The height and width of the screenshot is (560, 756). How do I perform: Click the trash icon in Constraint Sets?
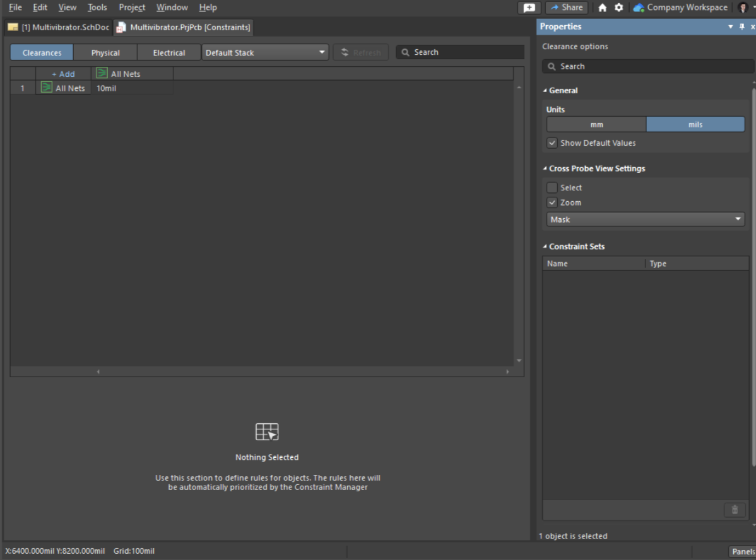(x=734, y=510)
